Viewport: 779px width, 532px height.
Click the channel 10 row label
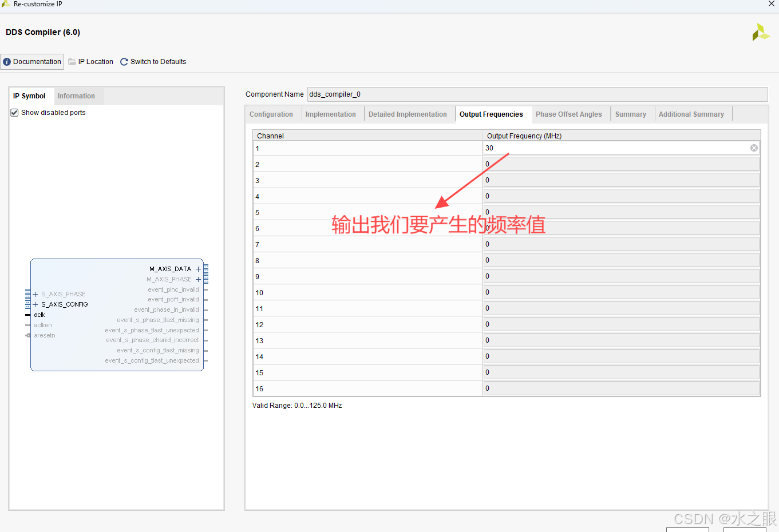[x=259, y=293]
